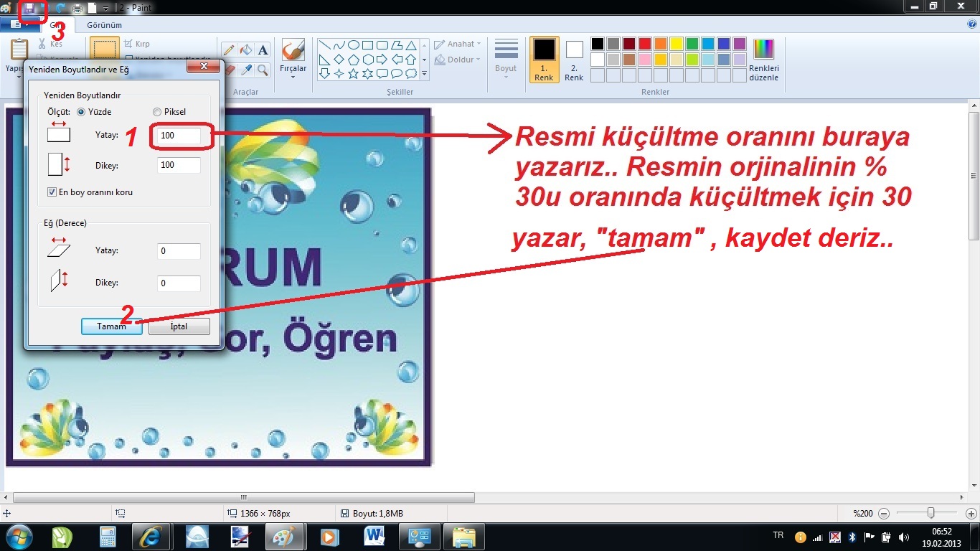Expand the shapes gallery more arrow

(424, 73)
